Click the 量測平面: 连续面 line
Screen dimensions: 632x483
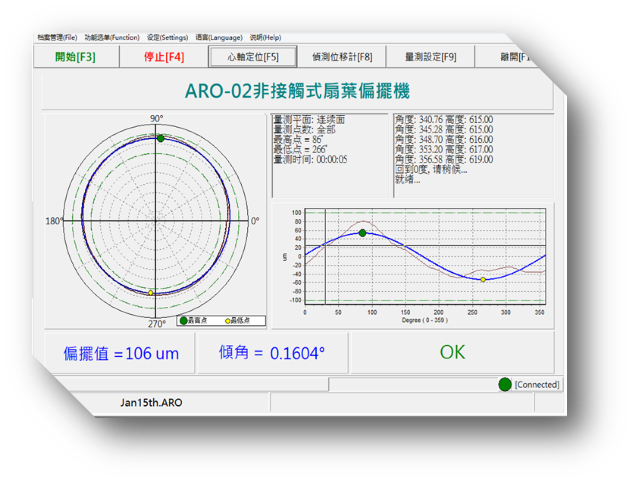click(x=309, y=120)
